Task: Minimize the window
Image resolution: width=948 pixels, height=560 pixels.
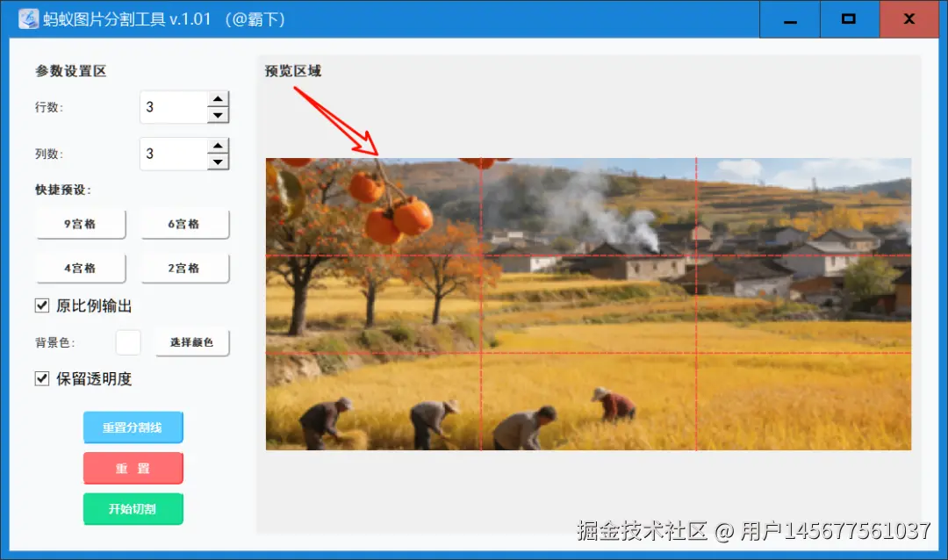Action: 790,19
